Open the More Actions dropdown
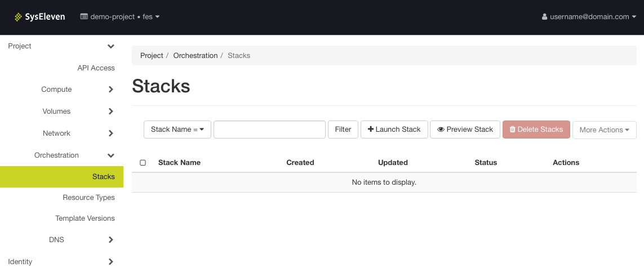 [604, 130]
